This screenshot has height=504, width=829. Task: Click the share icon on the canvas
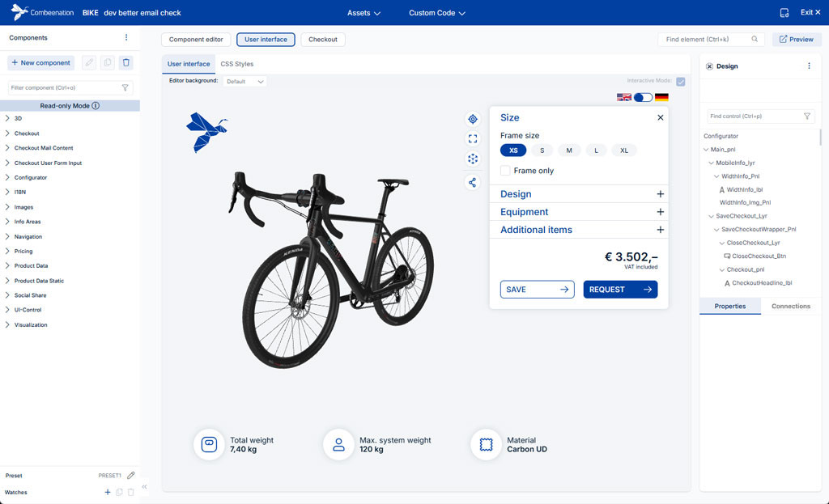[x=473, y=182]
